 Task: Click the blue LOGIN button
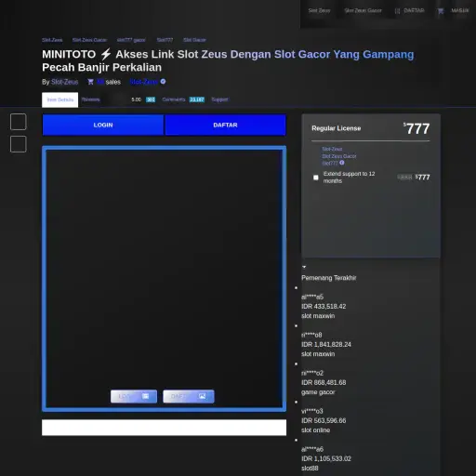[103, 125]
